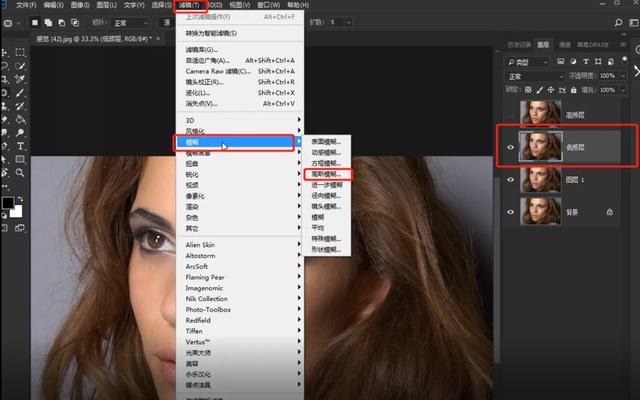Open the opacity slider arrow
640x400 pixels.
[x=623, y=76]
